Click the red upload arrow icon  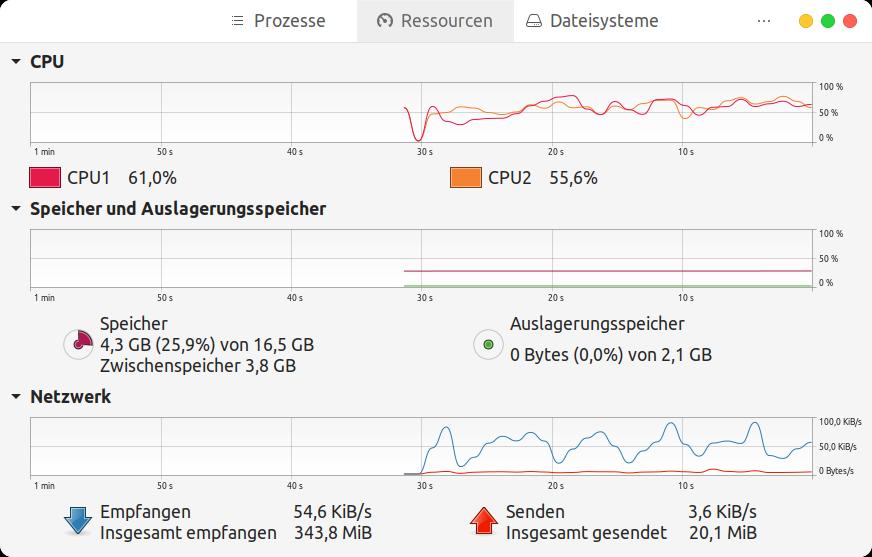pyautogui.click(x=484, y=520)
